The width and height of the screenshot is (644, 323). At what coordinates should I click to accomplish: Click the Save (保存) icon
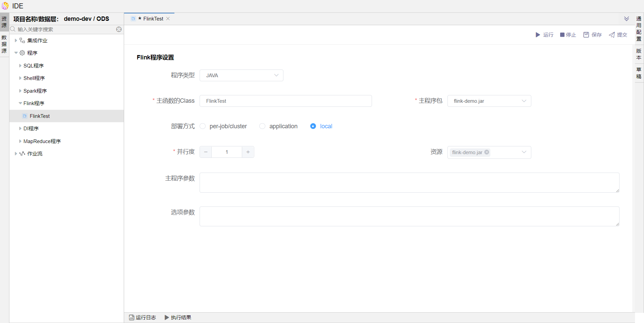click(586, 35)
